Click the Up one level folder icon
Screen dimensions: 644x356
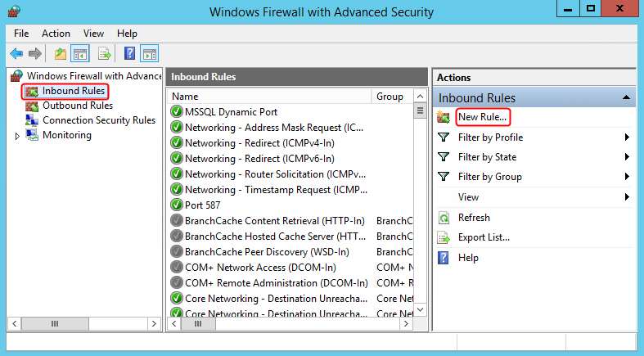(x=61, y=53)
